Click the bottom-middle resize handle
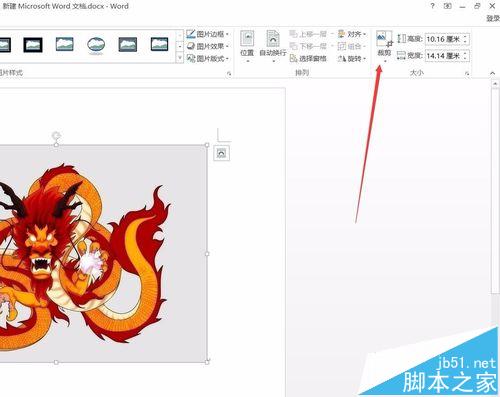Image resolution: width=500 pixels, height=397 pixels. point(56,362)
